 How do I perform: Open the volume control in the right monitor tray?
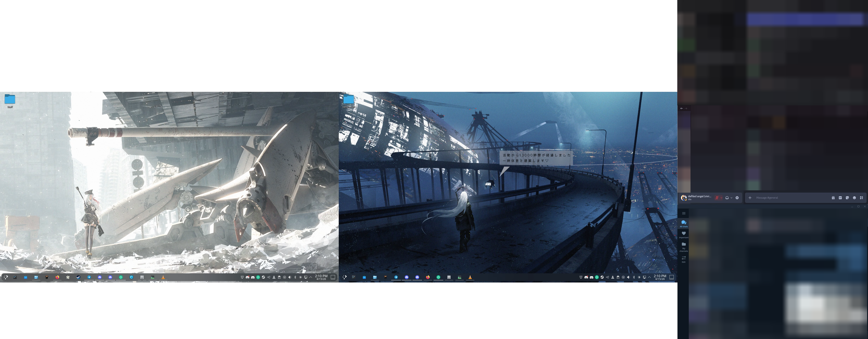tap(628, 277)
